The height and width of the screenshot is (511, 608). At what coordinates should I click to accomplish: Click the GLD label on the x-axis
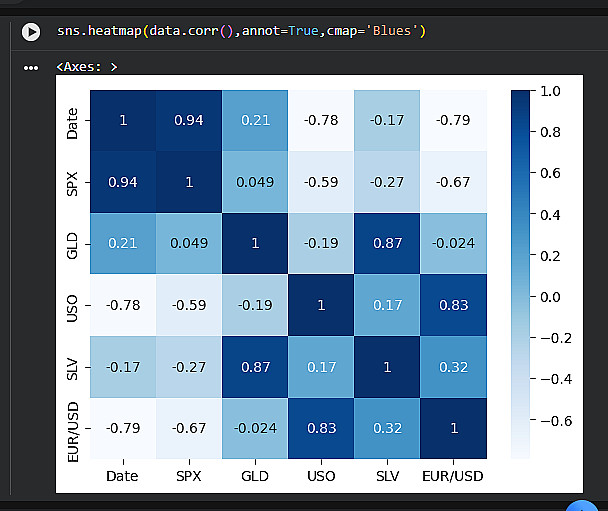255,476
